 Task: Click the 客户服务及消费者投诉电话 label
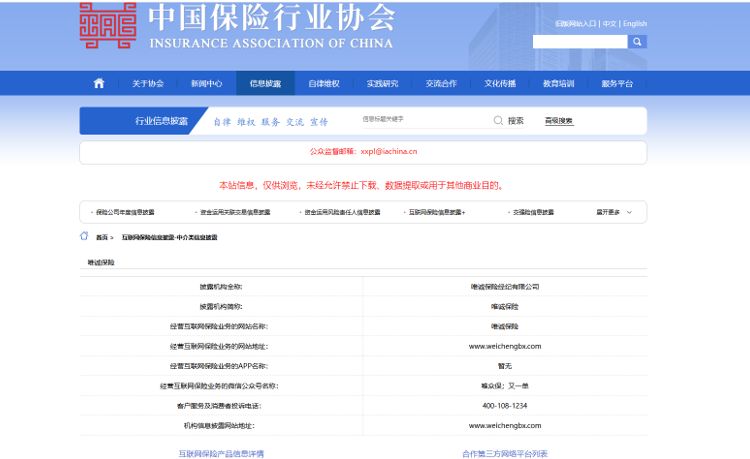[x=219, y=406]
